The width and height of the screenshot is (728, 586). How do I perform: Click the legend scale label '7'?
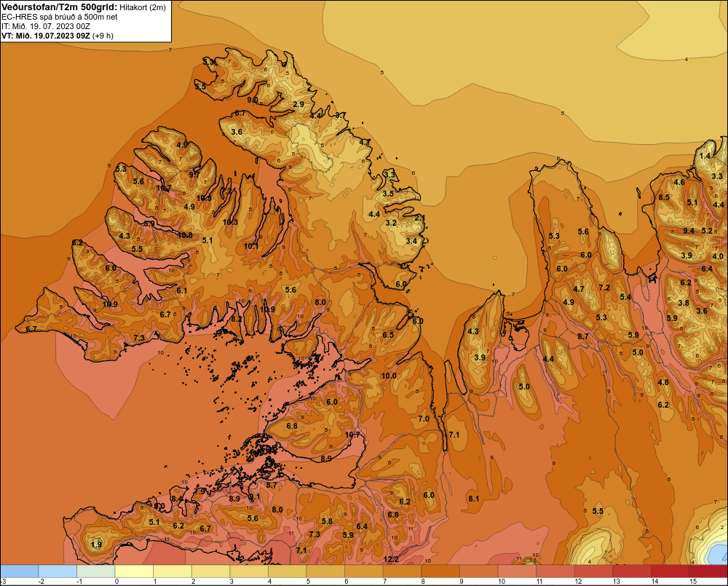385,582
